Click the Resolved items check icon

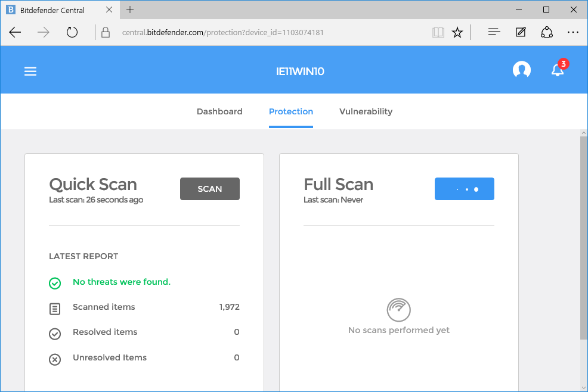pyautogui.click(x=55, y=334)
